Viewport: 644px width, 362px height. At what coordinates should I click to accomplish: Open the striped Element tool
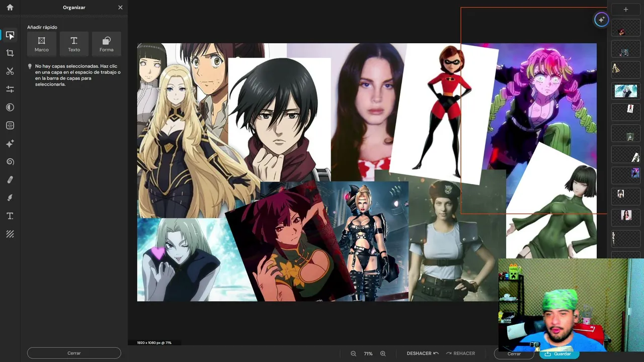pos(10,234)
